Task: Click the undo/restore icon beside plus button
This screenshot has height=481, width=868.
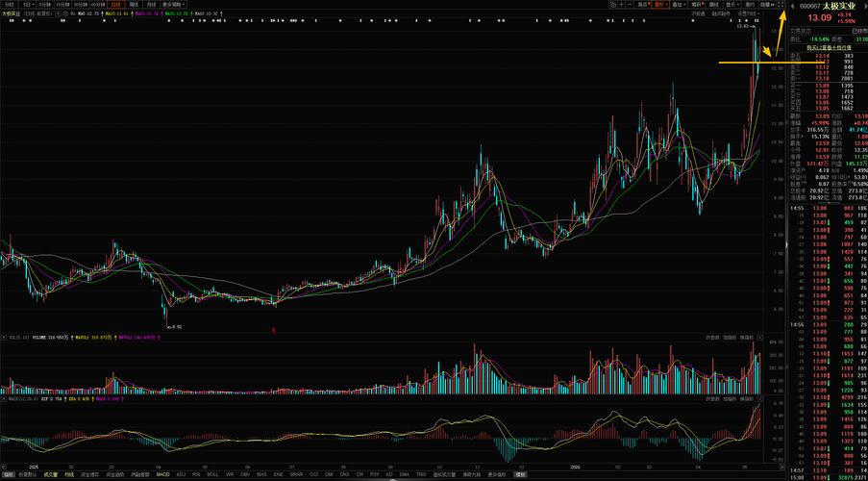Action: pos(613,5)
